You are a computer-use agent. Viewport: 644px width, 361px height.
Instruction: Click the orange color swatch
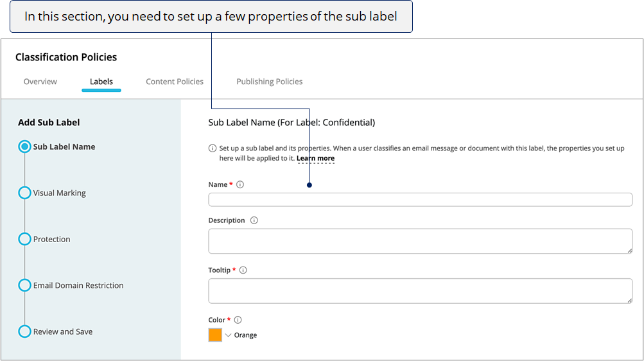pyautogui.click(x=215, y=335)
